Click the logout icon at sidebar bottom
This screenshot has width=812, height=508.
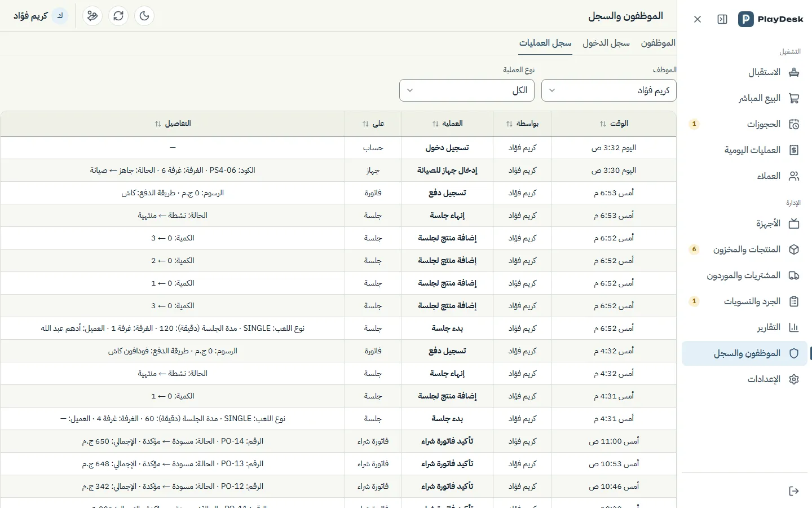(794, 491)
